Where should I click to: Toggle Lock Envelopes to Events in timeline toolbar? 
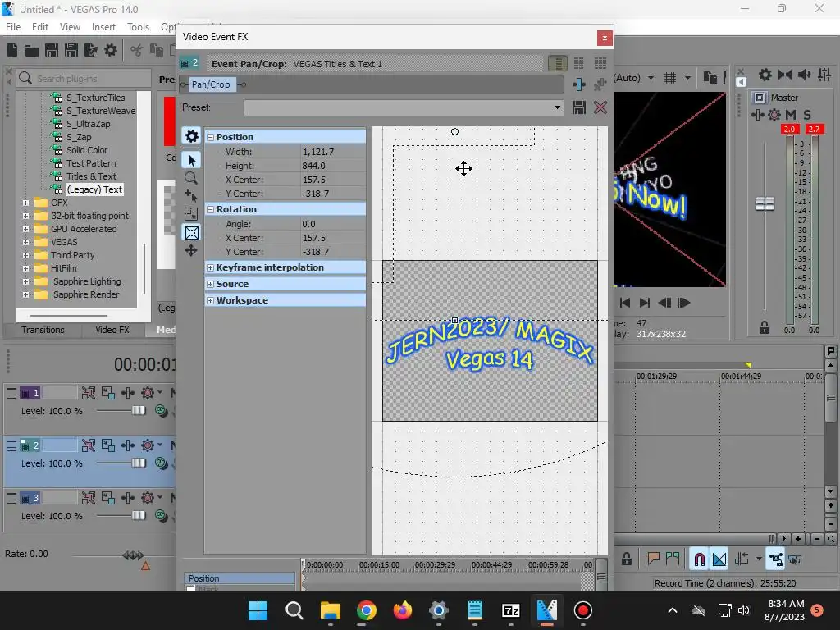(x=776, y=559)
